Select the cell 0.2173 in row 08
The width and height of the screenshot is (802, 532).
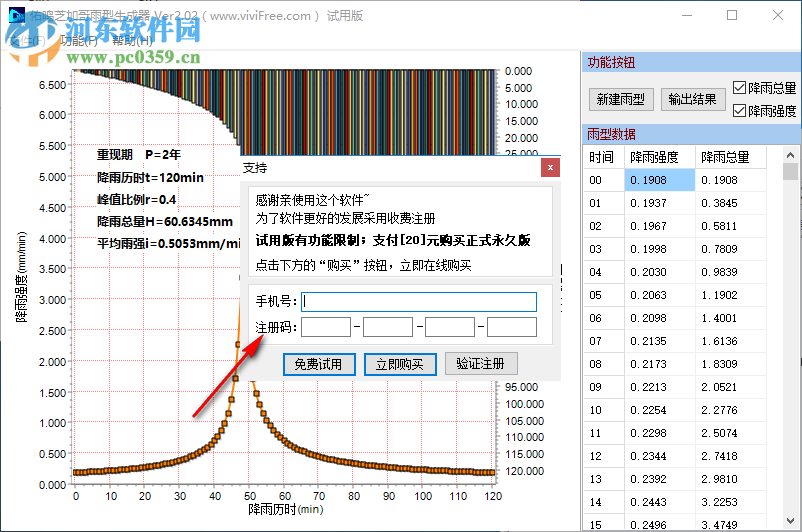tap(660, 364)
